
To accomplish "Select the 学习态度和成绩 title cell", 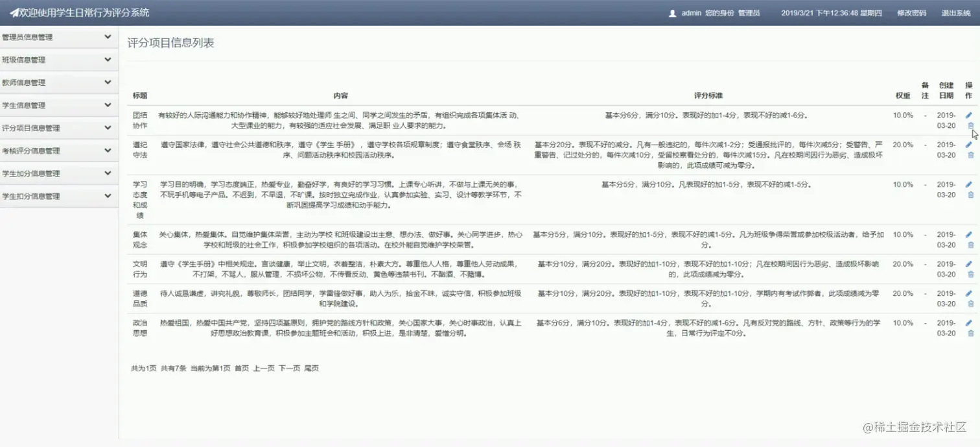I will [140, 199].
